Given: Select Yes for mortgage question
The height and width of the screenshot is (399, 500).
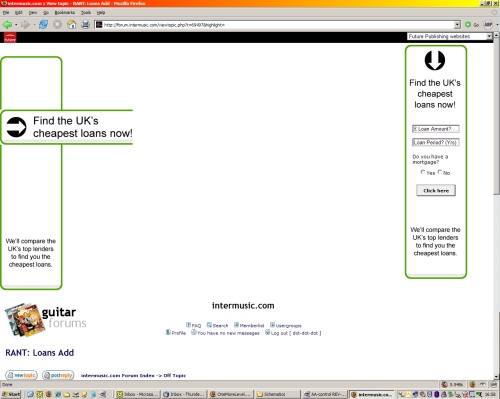Looking at the screenshot, I should click(423, 172).
